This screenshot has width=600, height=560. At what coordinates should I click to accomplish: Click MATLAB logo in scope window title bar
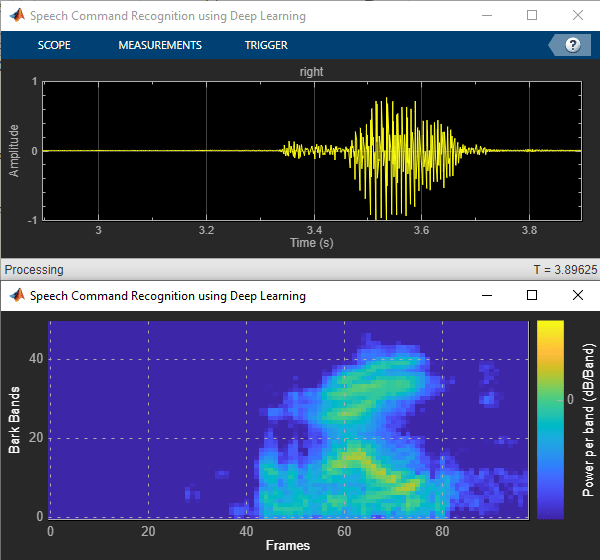16,16
